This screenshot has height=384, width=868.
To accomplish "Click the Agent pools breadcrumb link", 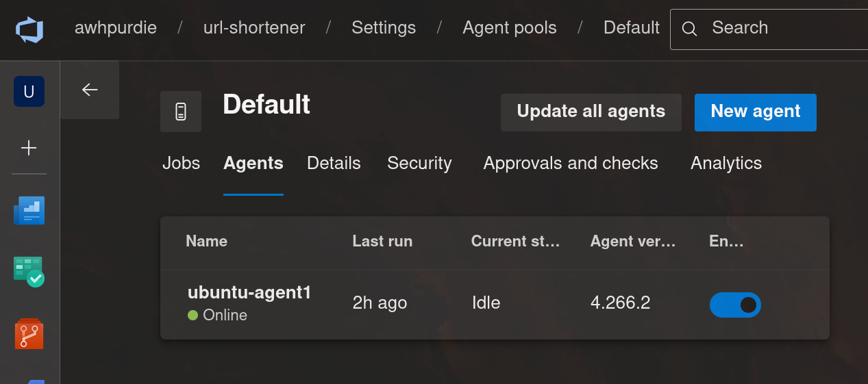I will [x=510, y=28].
